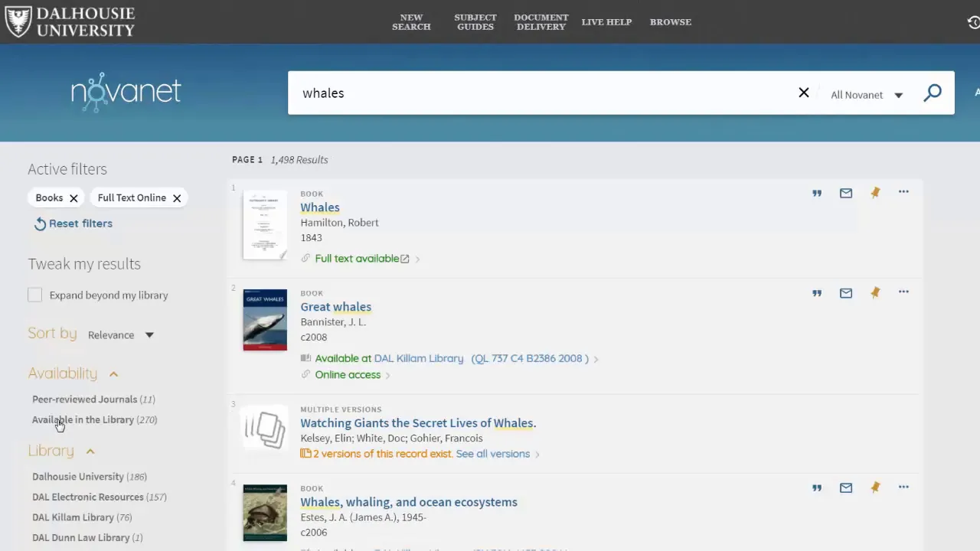Open Watching Giants the Secret Lives title
This screenshot has height=551, width=980.
pos(418,423)
